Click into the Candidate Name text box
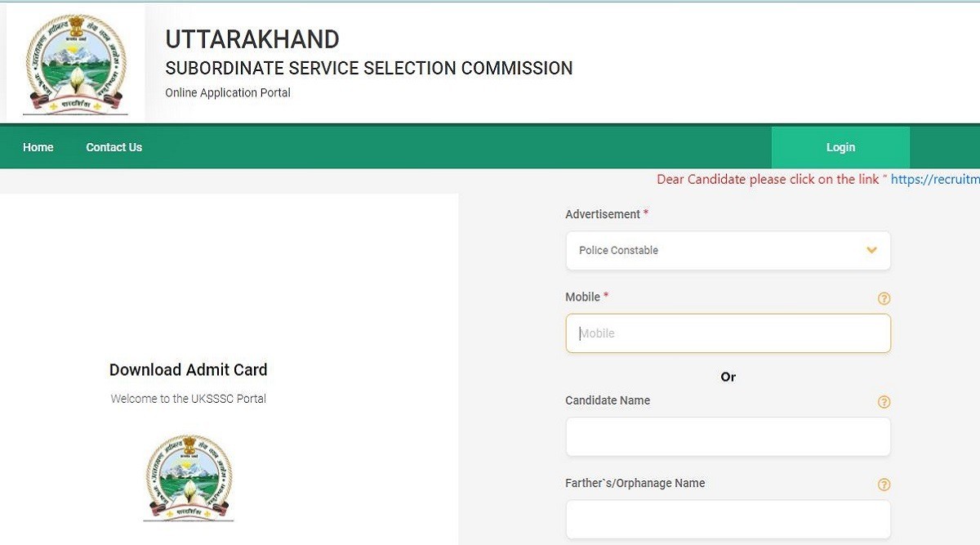 tap(728, 436)
